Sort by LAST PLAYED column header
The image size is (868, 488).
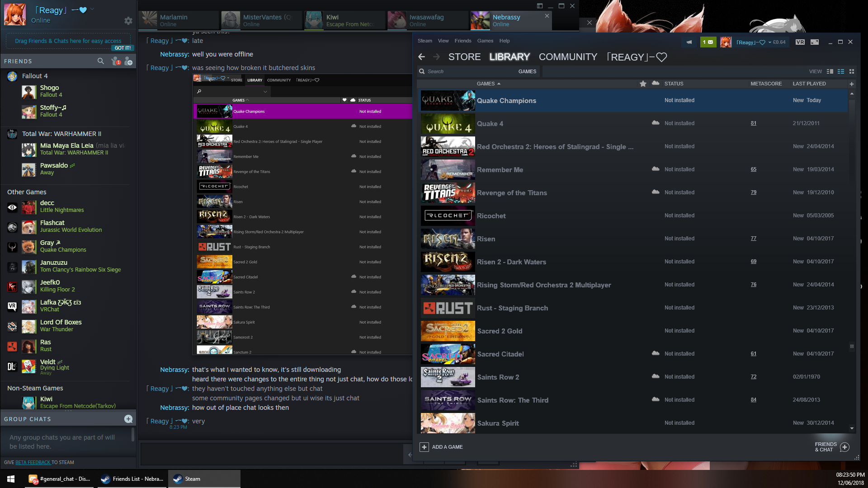(x=809, y=84)
